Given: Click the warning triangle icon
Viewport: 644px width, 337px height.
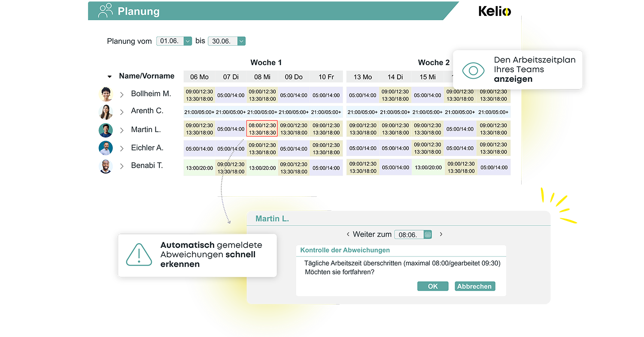Looking at the screenshot, I should pyautogui.click(x=139, y=255).
